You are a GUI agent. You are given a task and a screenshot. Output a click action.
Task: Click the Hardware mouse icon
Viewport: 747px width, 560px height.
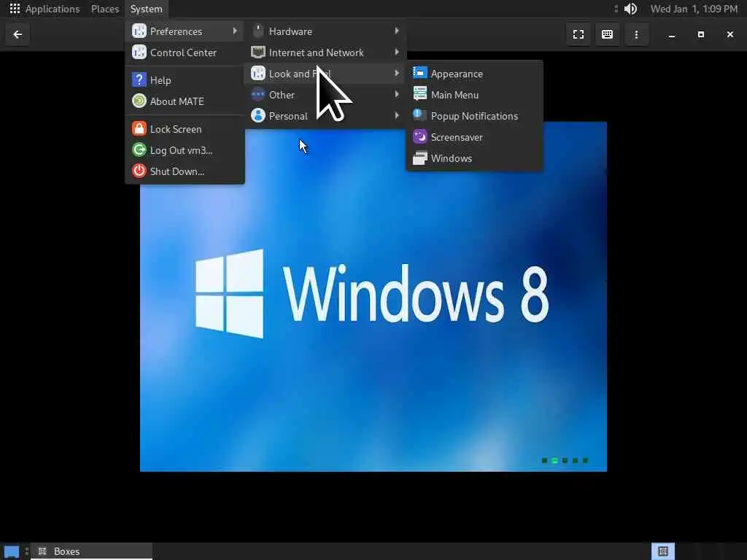pyautogui.click(x=258, y=31)
